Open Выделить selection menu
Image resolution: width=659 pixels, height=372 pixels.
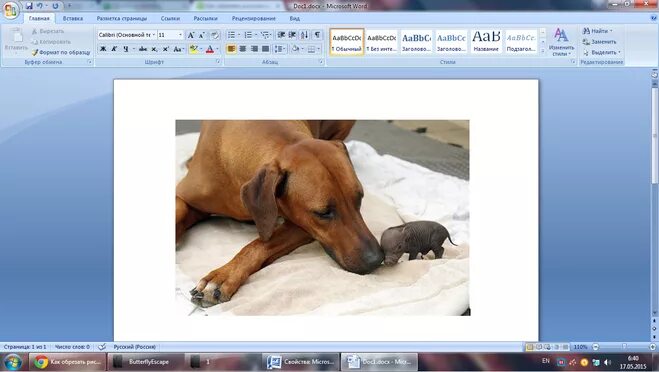pyautogui.click(x=602, y=53)
